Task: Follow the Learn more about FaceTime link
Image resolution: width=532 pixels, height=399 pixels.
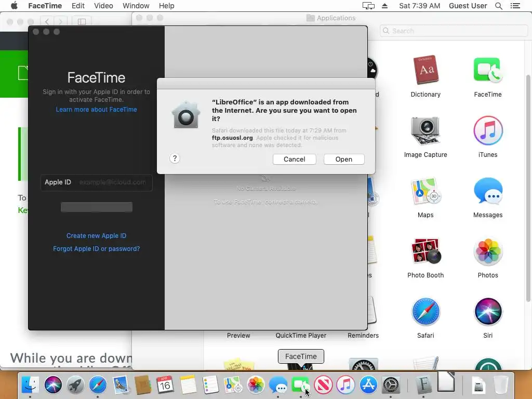Action: (96, 109)
